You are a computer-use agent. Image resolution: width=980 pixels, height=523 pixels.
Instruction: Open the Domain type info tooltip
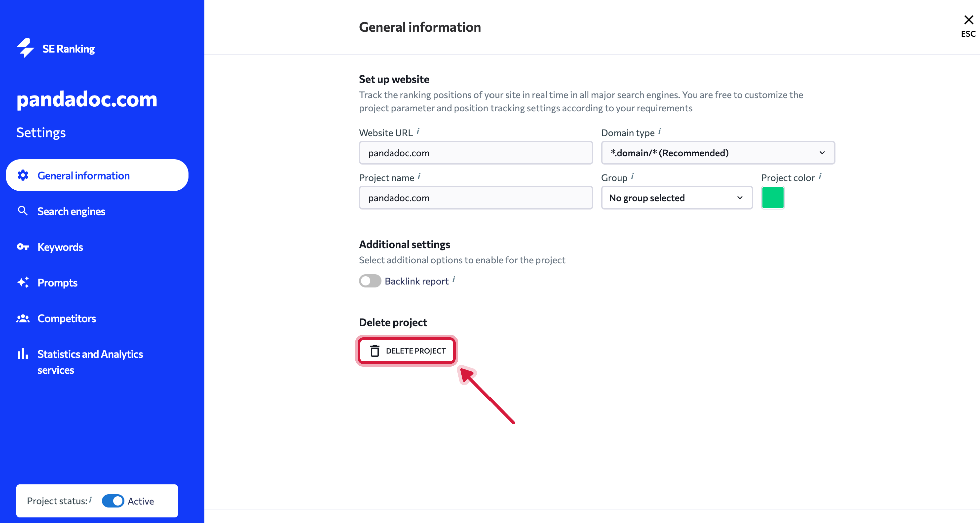660,130
